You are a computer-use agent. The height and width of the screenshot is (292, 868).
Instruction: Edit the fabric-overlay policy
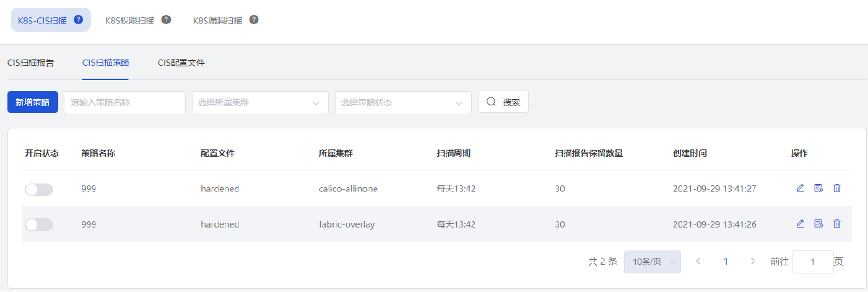[800, 224]
